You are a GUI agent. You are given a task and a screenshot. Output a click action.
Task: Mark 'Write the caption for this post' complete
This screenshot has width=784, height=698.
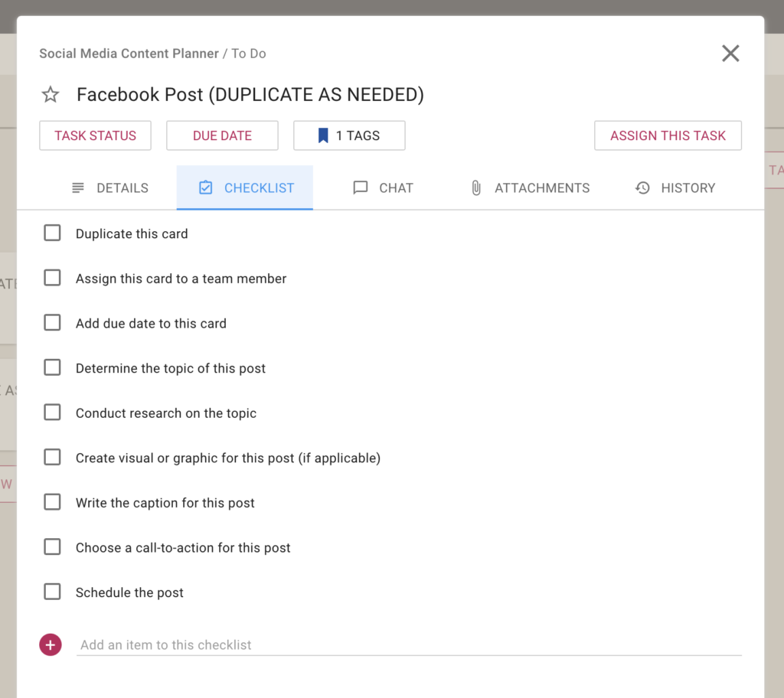pos(53,502)
